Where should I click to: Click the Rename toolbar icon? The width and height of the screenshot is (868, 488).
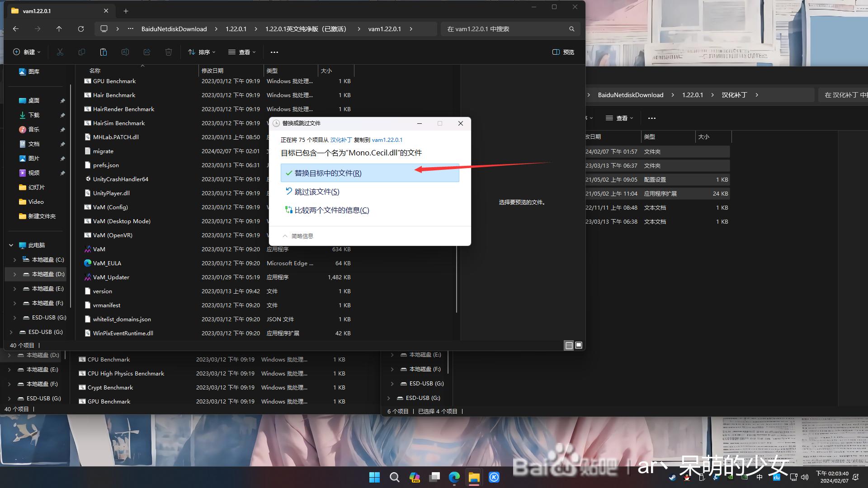[125, 52]
